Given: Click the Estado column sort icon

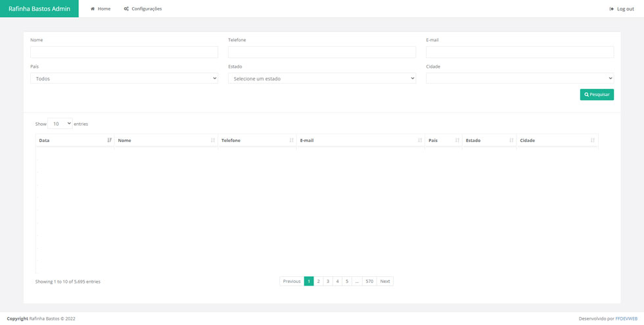Looking at the screenshot, I should click(511, 140).
